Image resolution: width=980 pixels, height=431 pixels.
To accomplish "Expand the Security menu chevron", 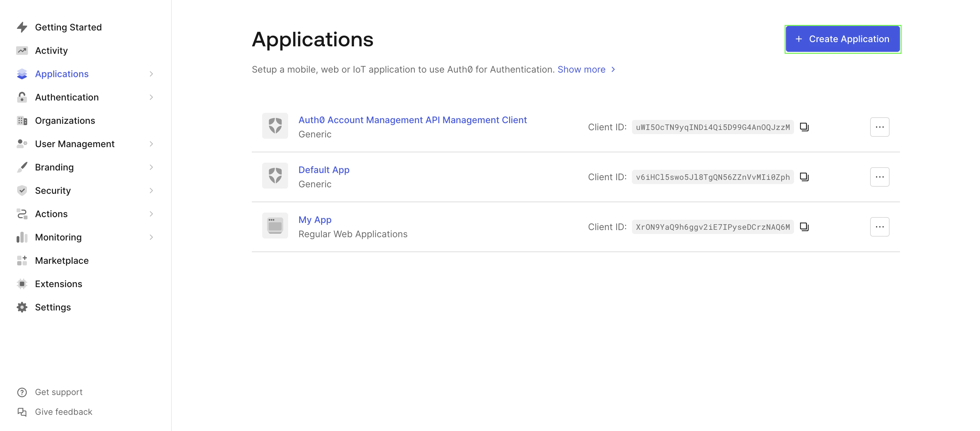I will [151, 191].
